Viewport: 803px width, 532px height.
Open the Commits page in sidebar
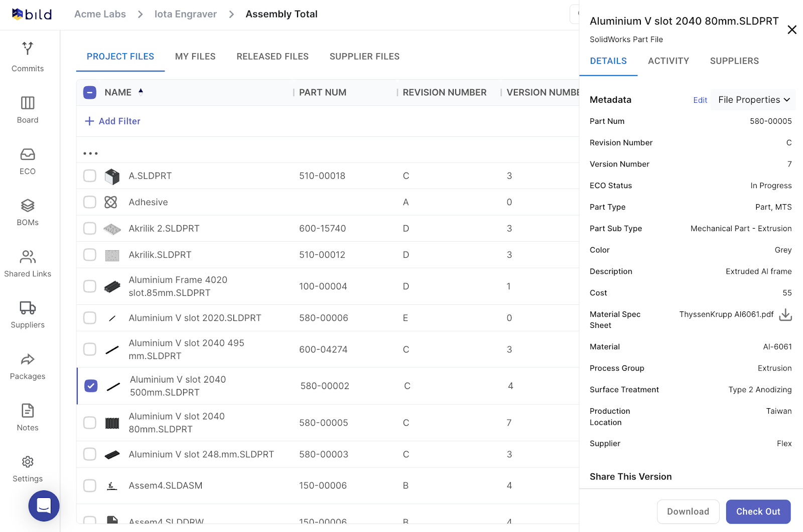[28, 57]
